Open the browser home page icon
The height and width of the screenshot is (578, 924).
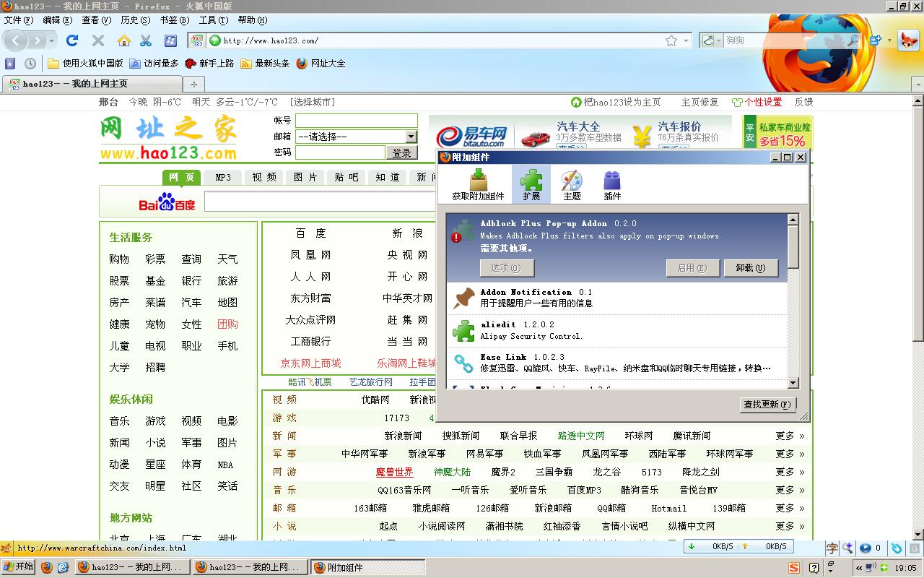[x=124, y=40]
